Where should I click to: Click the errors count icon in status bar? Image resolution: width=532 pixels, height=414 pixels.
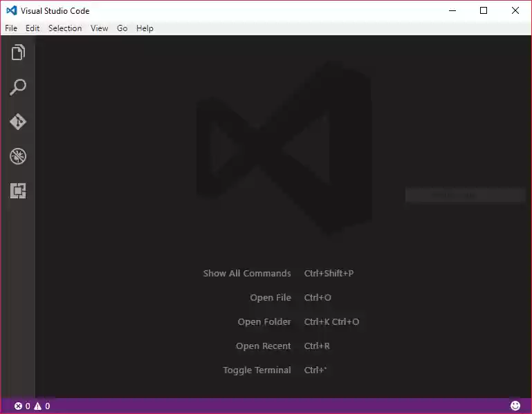point(18,406)
